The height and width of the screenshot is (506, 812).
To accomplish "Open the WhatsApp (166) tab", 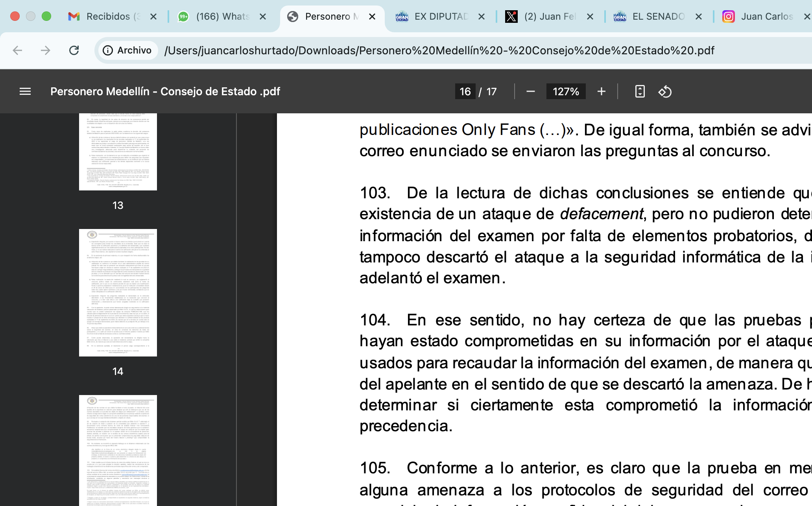I will [217, 17].
